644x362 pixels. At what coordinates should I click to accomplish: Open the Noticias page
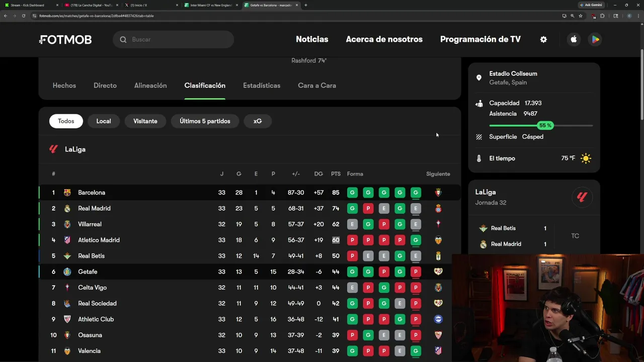tap(312, 39)
